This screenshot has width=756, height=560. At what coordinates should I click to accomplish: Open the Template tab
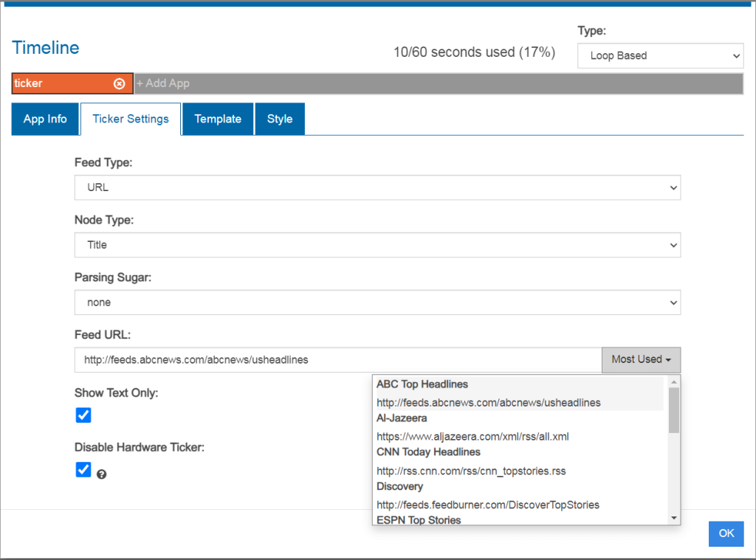(218, 119)
